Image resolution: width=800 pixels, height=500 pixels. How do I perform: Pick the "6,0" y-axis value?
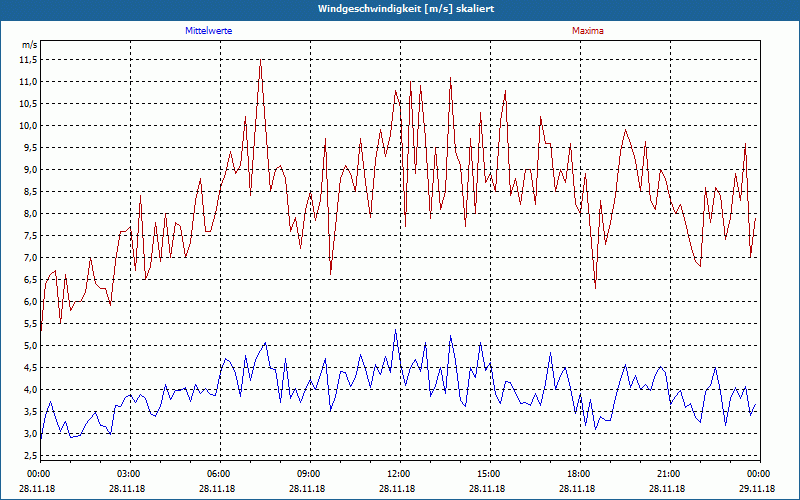click(x=31, y=301)
